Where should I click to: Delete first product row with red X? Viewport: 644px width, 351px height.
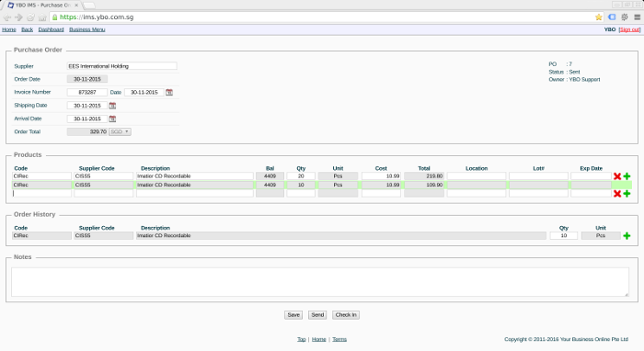(617, 176)
